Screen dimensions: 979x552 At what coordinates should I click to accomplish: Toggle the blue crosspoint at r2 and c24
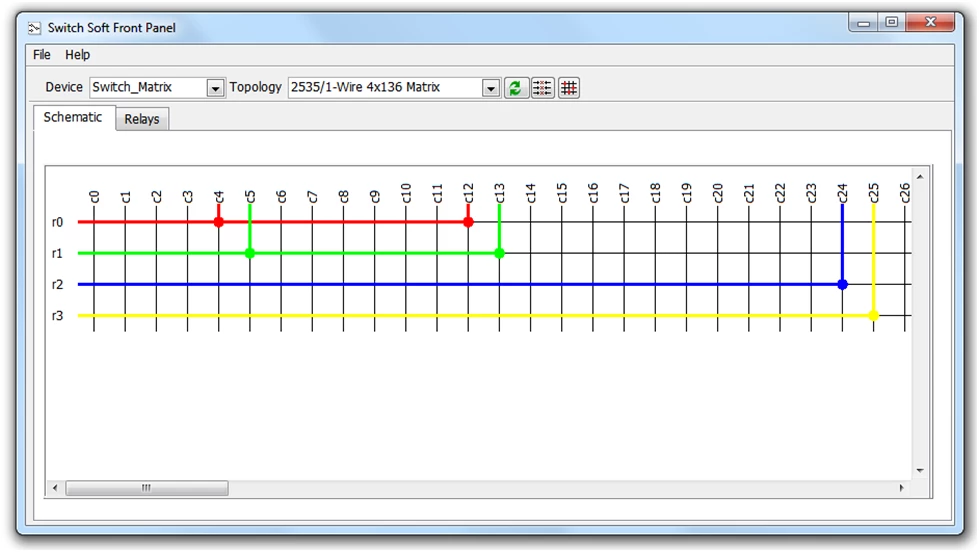[842, 285]
